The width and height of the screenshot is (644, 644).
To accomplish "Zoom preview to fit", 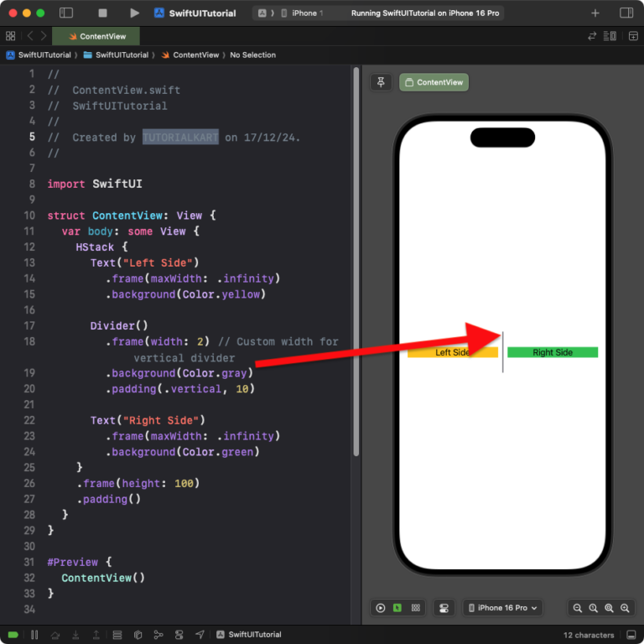I will pyautogui.click(x=609, y=608).
